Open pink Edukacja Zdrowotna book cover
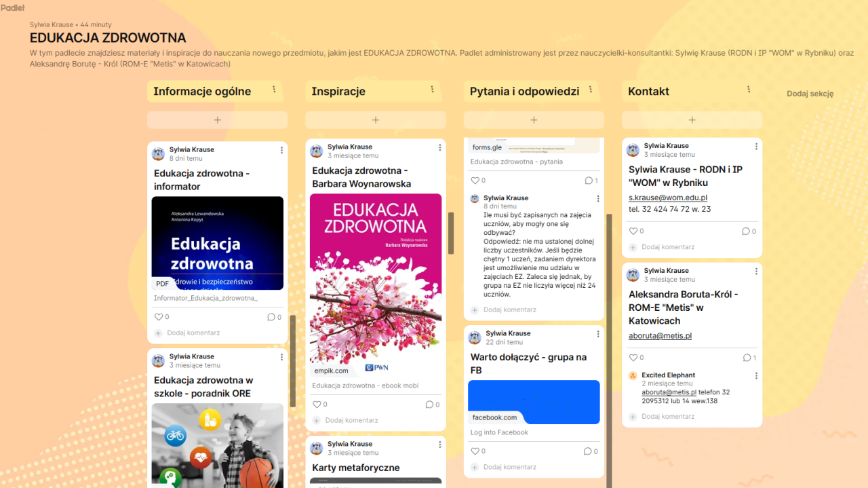 tap(376, 285)
